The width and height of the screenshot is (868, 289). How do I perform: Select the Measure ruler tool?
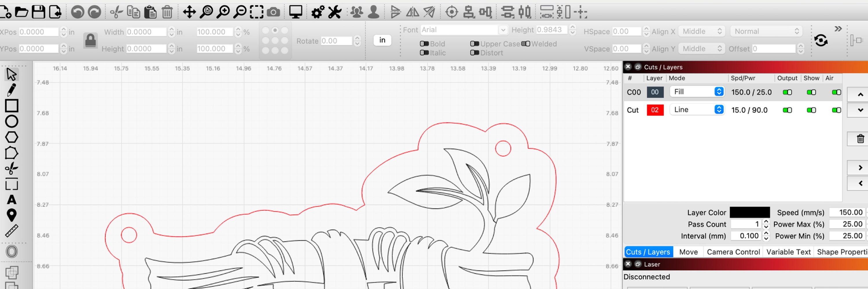click(12, 231)
